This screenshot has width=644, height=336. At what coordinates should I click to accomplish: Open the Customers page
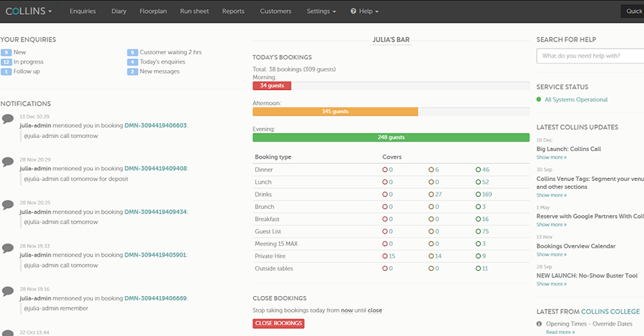click(x=275, y=11)
